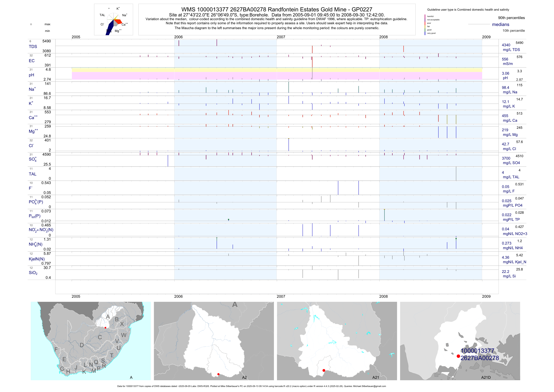
Task: Open the South Africa overview map thumbnail
Action: tap(91, 341)
